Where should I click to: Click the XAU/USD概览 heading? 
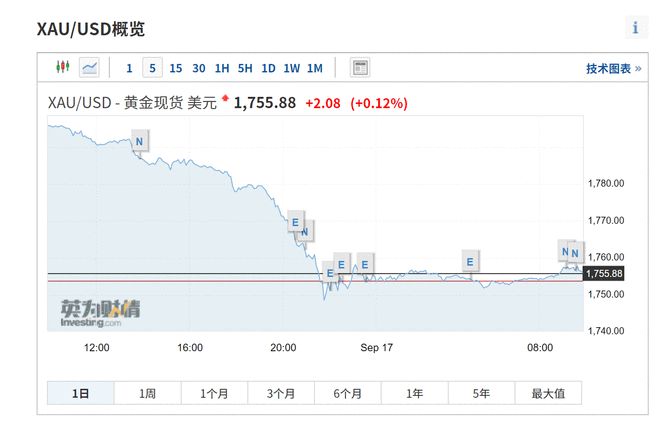(x=91, y=28)
